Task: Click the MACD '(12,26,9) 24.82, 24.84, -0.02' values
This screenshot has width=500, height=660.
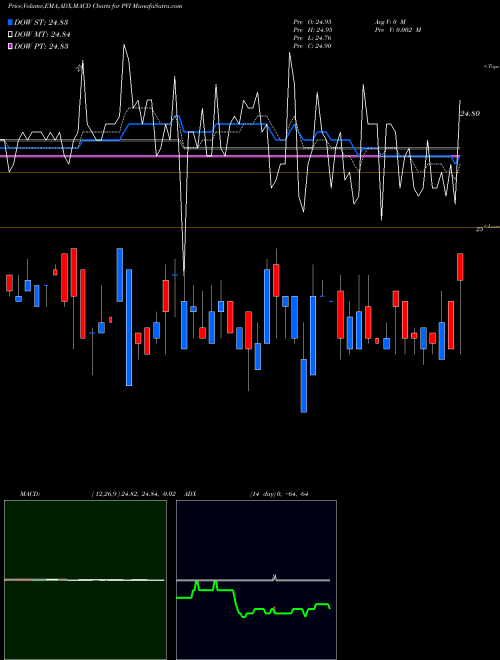Action: (133, 494)
